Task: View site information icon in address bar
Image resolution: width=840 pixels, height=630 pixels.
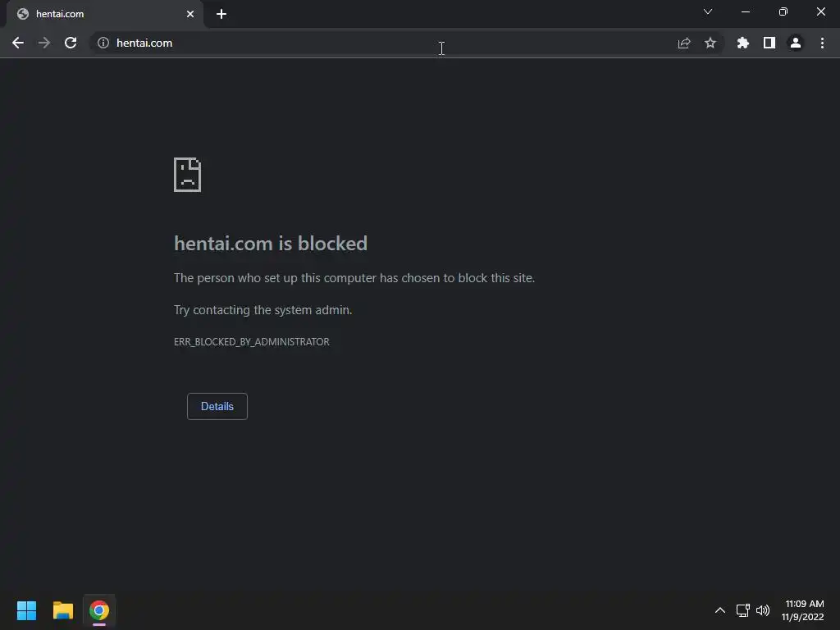Action: [103, 43]
